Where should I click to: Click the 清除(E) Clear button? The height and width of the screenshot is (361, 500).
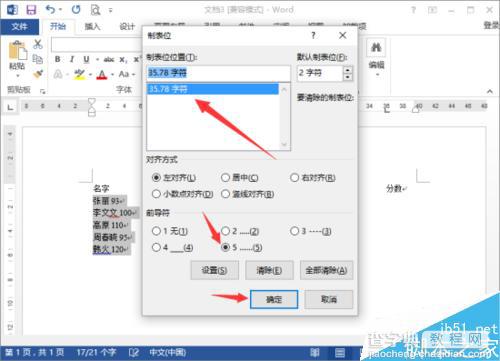tap(269, 270)
